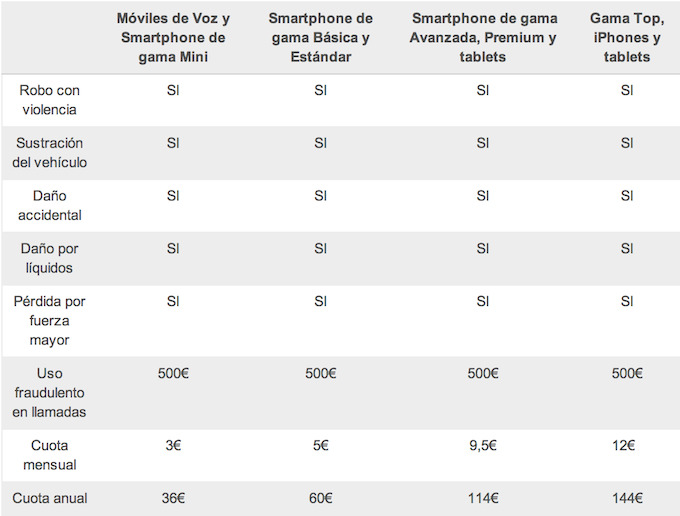This screenshot has width=680, height=516.
Task: Click the 'Robo con violencia' row label
Action: pos(49,100)
